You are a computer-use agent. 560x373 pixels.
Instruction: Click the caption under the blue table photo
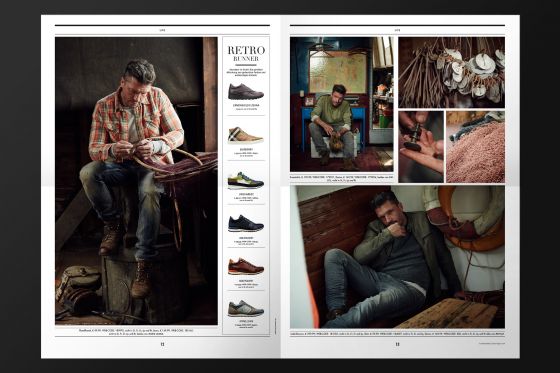[342, 178]
